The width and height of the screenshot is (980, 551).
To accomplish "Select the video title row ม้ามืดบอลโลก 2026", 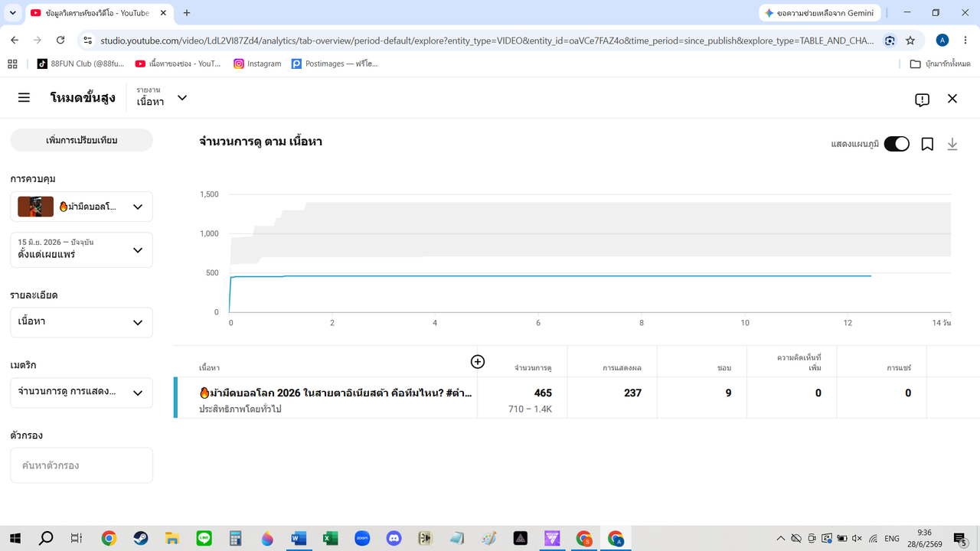I will click(335, 393).
